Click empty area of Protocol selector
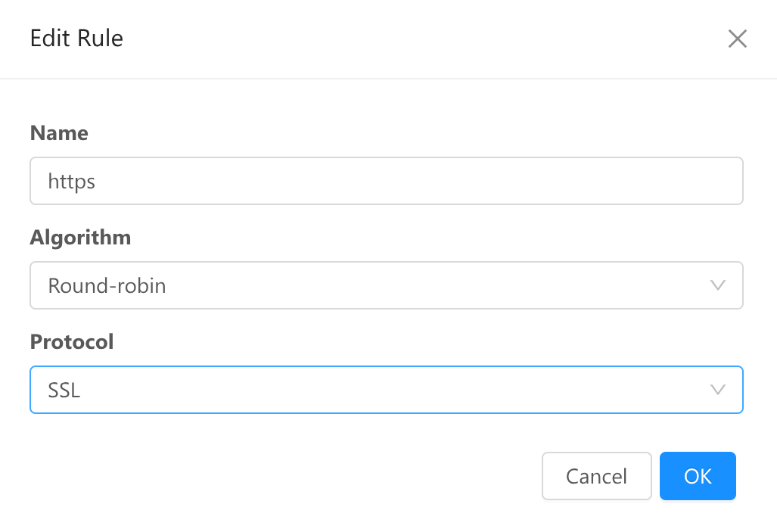The width and height of the screenshot is (777, 532). (454, 390)
